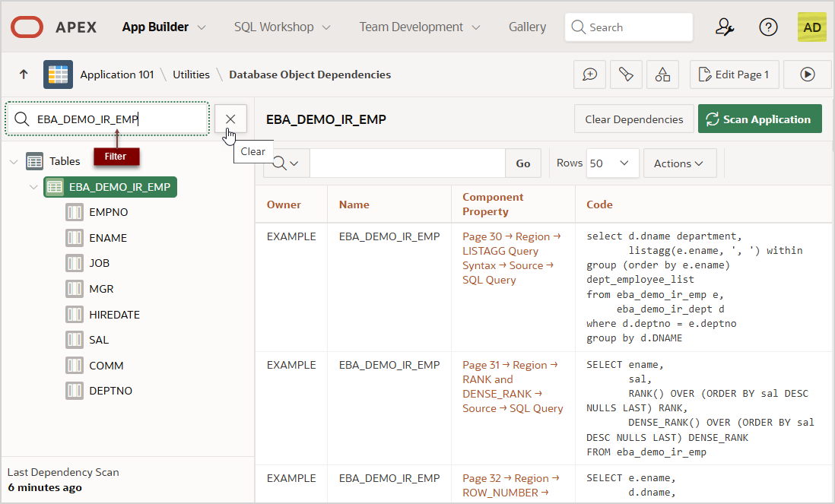This screenshot has height=504, width=835.
Task: Click the HIREDATE column icon
Action: (x=75, y=315)
